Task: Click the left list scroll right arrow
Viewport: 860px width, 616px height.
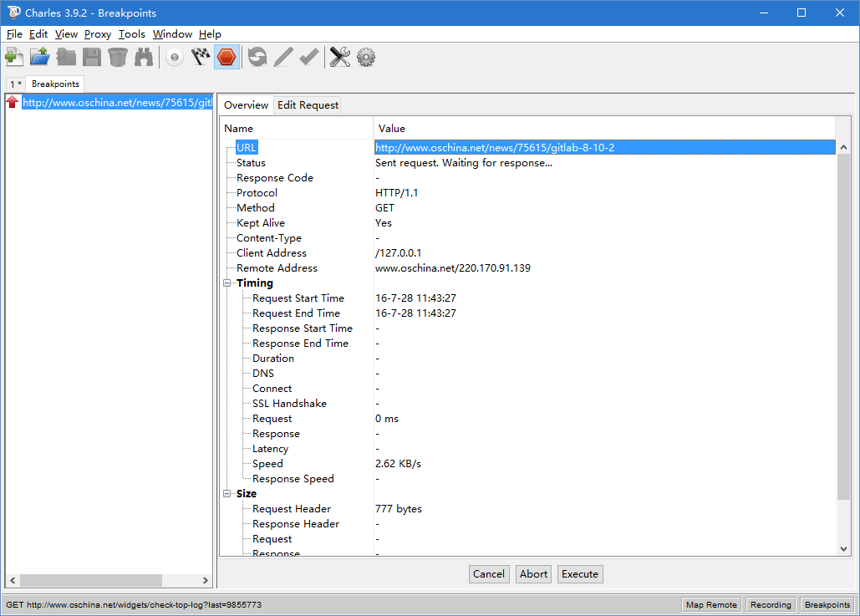Action: [x=205, y=580]
